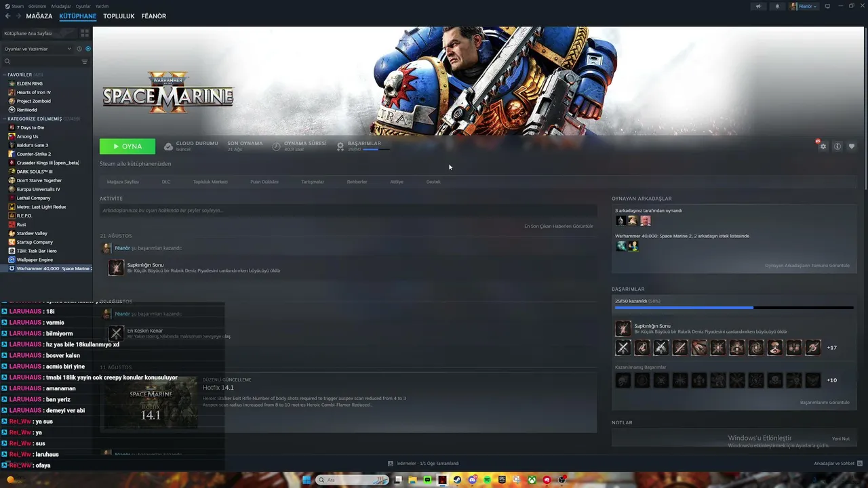Open the Görünüm menu
Image resolution: width=868 pixels, height=488 pixels.
click(37, 6)
